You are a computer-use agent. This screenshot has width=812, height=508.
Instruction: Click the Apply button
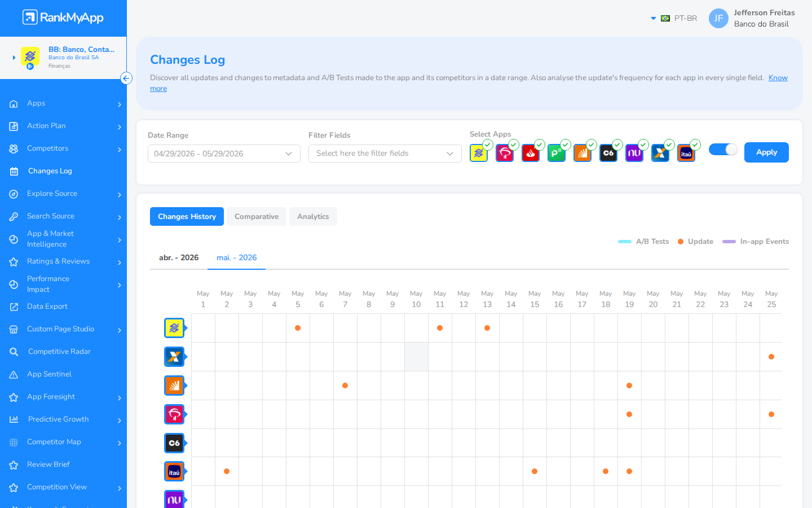(766, 152)
